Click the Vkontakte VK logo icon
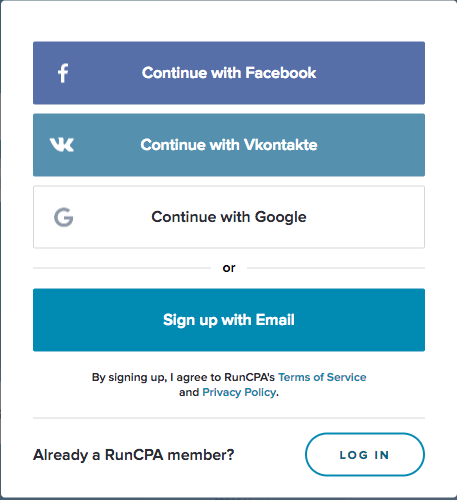Image resolution: width=457 pixels, height=500 pixels. tap(62, 145)
